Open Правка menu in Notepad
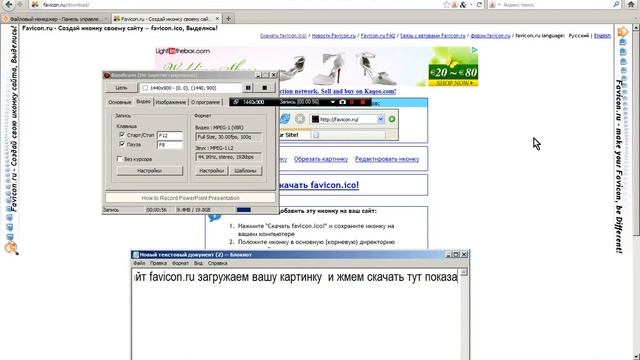Screen dimensions: 640x360 (x=158, y=263)
